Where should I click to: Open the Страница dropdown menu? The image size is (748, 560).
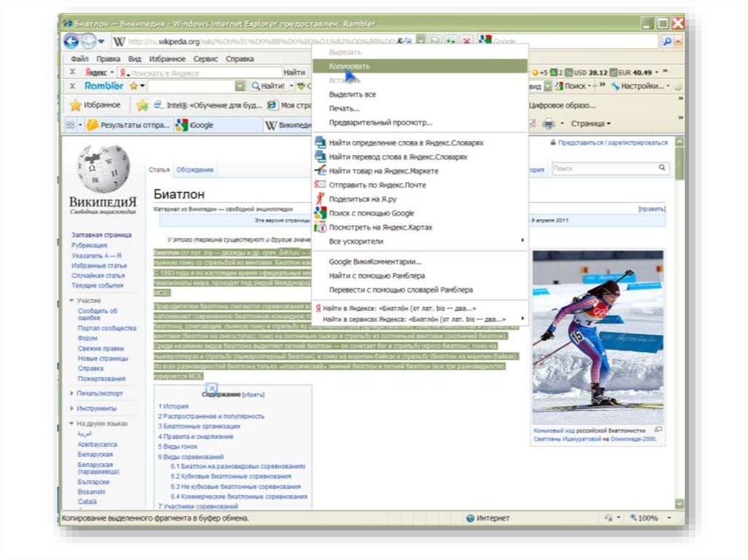pos(590,124)
